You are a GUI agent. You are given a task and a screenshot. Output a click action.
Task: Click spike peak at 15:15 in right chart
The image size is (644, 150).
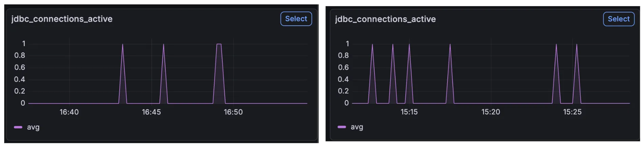click(x=409, y=45)
